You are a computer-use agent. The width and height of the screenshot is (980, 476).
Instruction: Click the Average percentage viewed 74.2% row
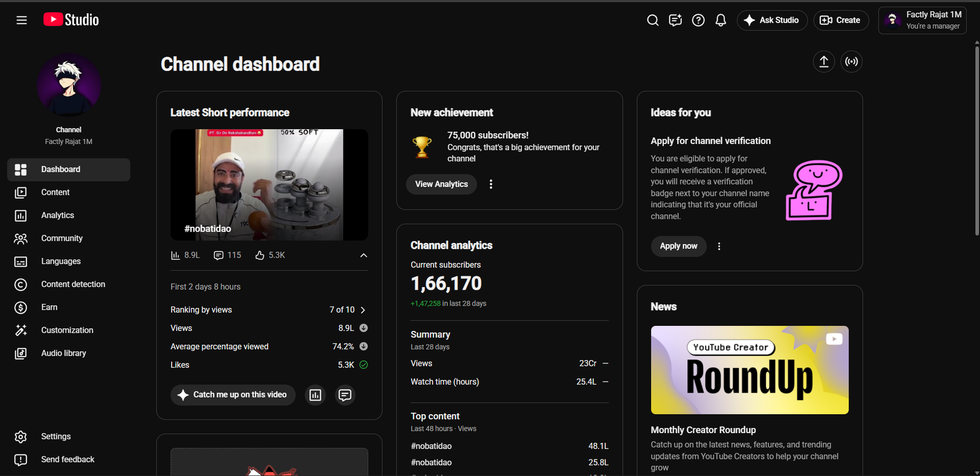pyautogui.click(x=269, y=347)
